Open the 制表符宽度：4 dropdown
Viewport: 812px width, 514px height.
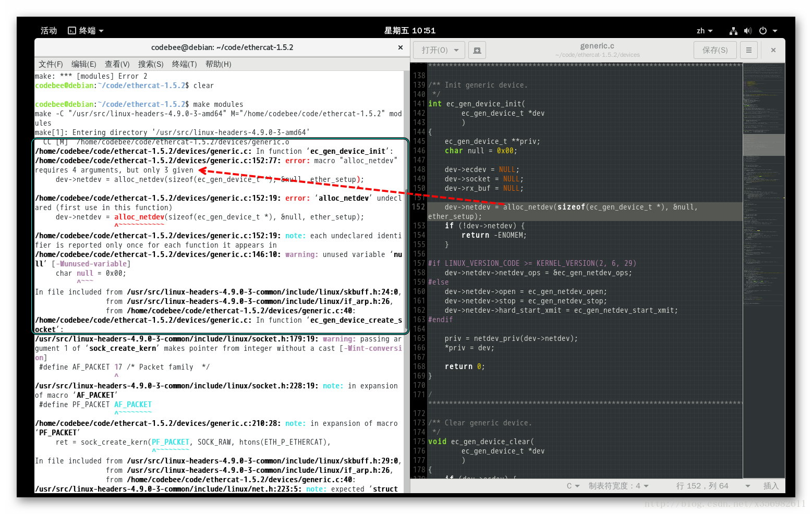tap(619, 486)
